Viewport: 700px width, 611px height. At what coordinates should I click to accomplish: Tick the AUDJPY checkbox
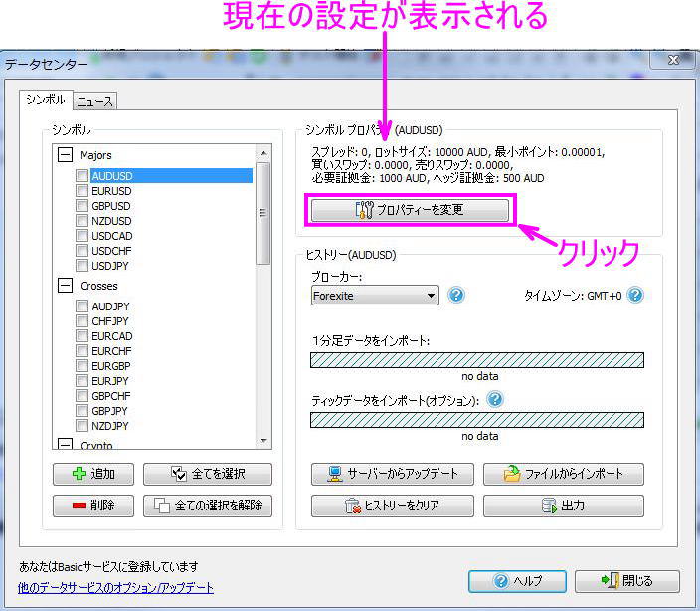[x=82, y=305]
